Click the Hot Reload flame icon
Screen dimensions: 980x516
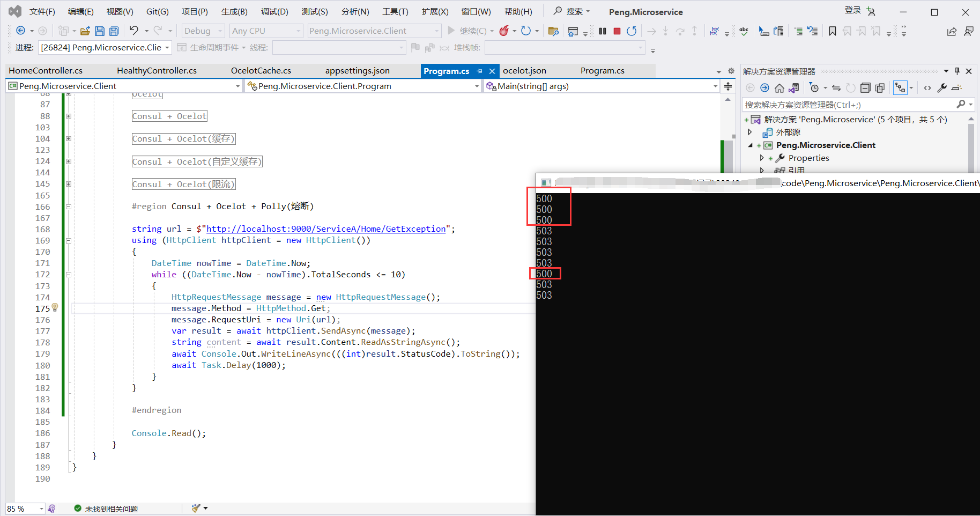coord(504,31)
